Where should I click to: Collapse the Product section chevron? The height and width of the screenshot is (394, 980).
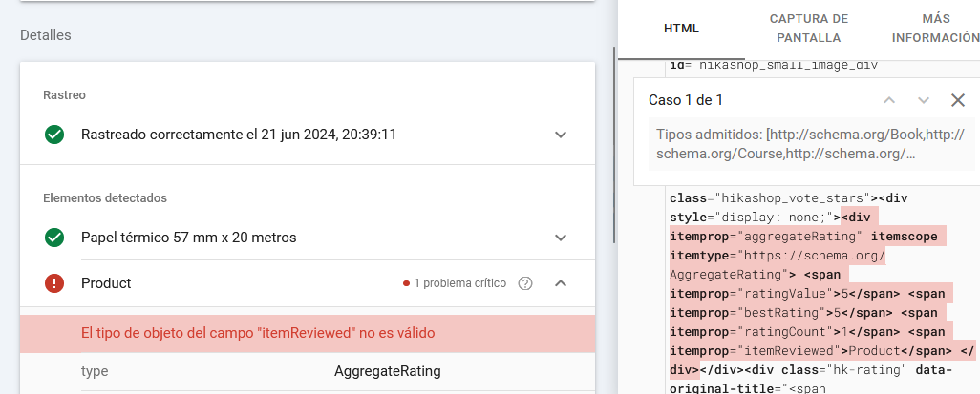pyautogui.click(x=561, y=283)
